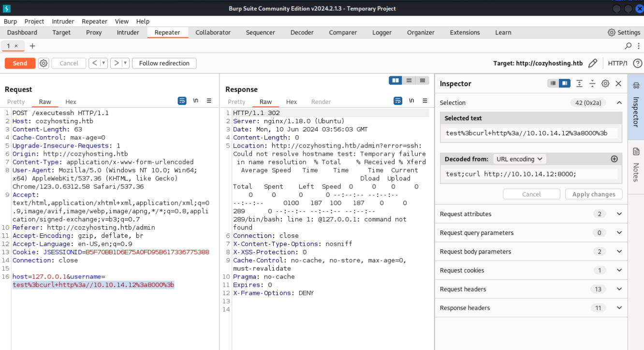This screenshot has height=350, width=644.
Task: Toggle Request line wrap button
Action: 182,101
